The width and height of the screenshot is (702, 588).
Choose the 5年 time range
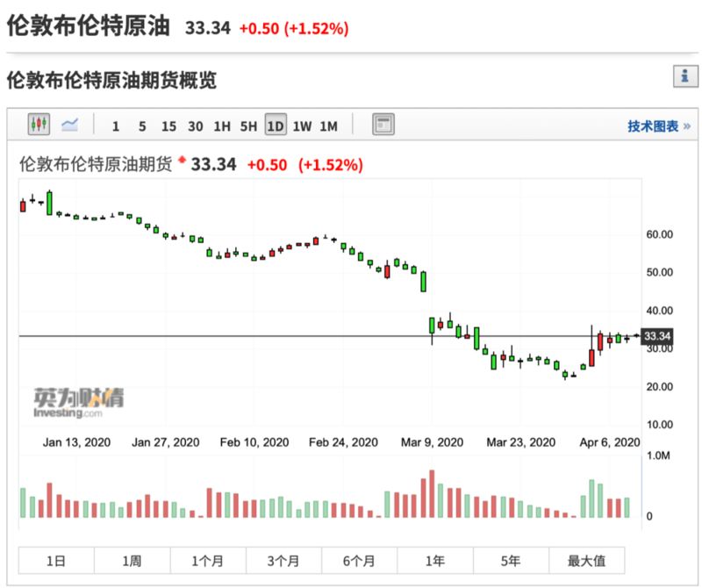click(511, 560)
